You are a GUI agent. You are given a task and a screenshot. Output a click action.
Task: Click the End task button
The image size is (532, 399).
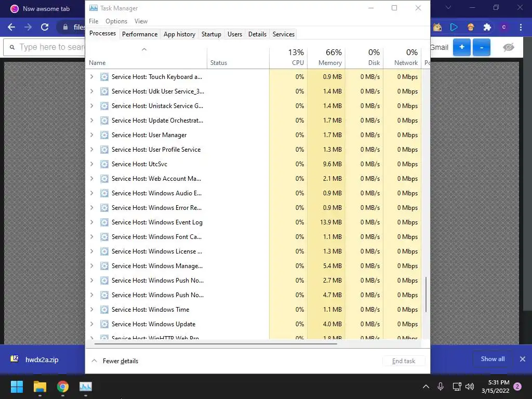[403, 361]
